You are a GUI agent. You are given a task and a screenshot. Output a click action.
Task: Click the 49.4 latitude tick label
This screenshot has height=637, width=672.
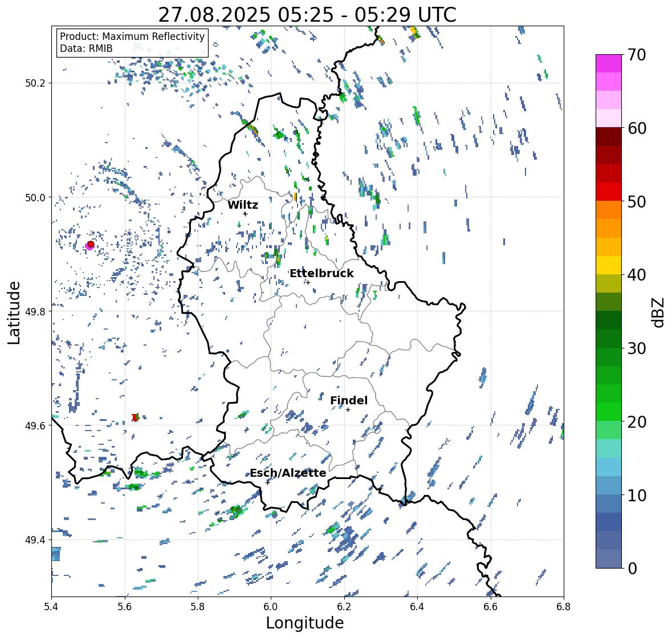(35, 540)
